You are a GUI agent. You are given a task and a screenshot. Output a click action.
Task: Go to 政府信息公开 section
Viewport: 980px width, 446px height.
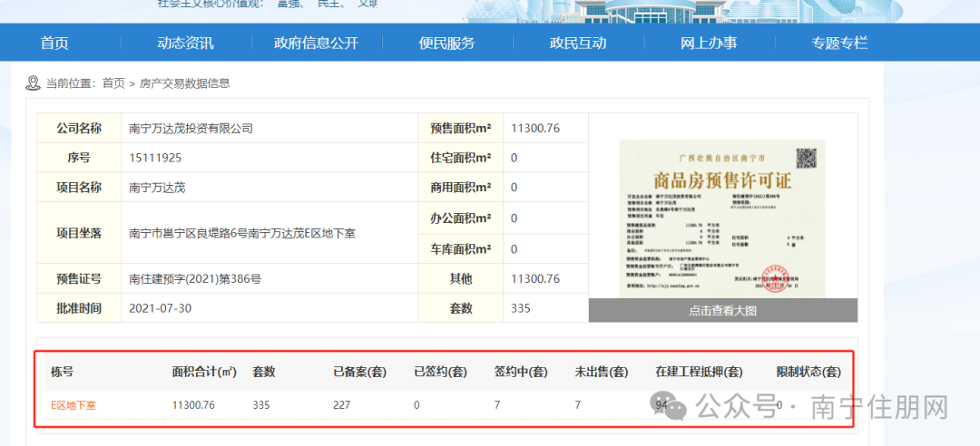[317, 44]
